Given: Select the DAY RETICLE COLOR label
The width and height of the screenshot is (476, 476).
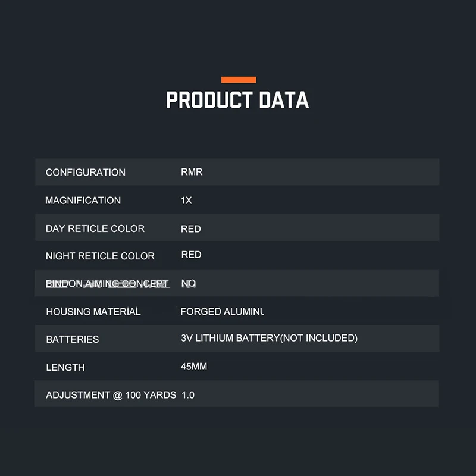Looking at the screenshot, I should (95, 228).
